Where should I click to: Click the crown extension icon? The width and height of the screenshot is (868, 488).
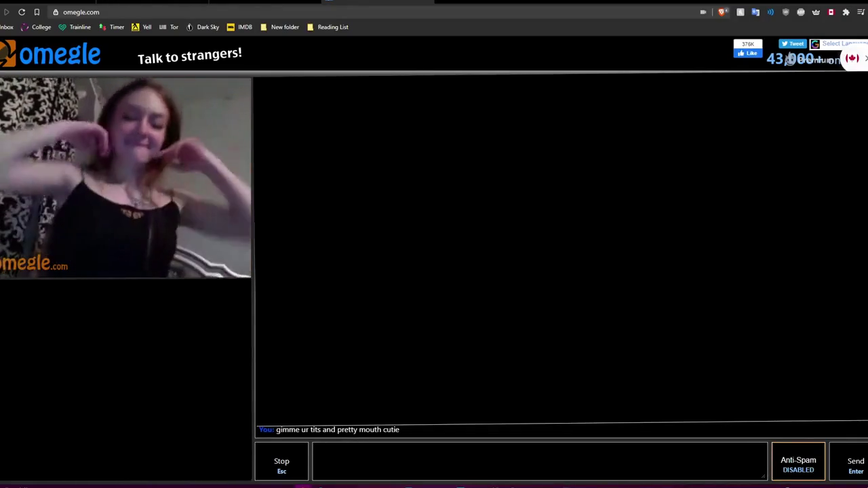[x=816, y=12]
